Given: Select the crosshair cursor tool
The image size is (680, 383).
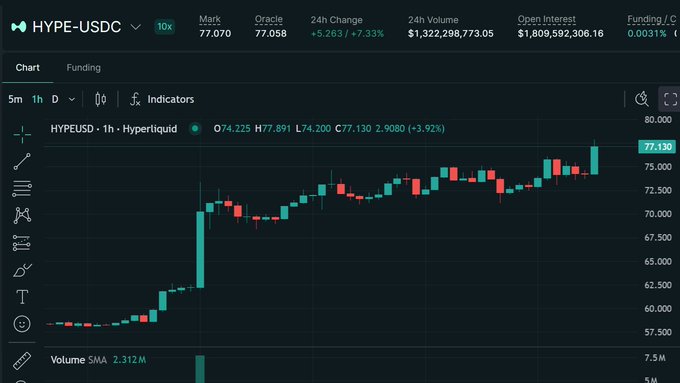Looking at the screenshot, I should (22, 134).
